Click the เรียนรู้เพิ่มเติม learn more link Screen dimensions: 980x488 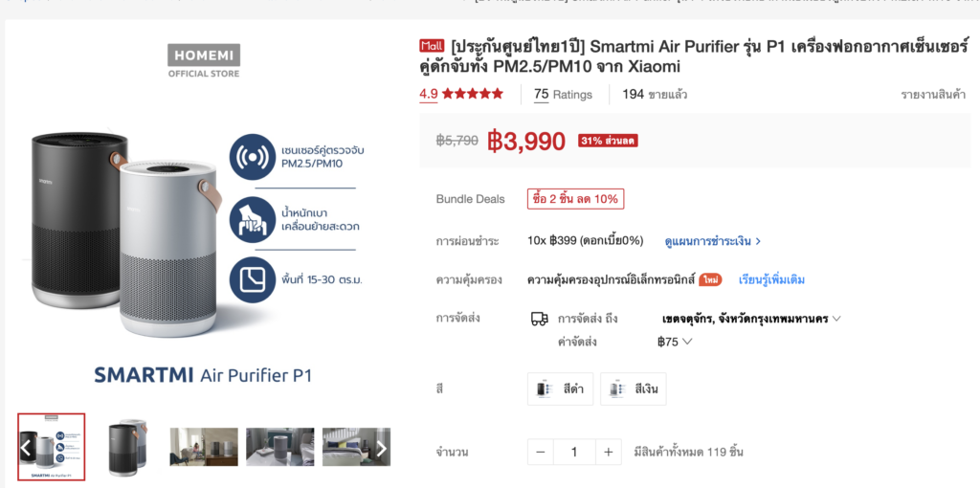(x=772, y=280)
